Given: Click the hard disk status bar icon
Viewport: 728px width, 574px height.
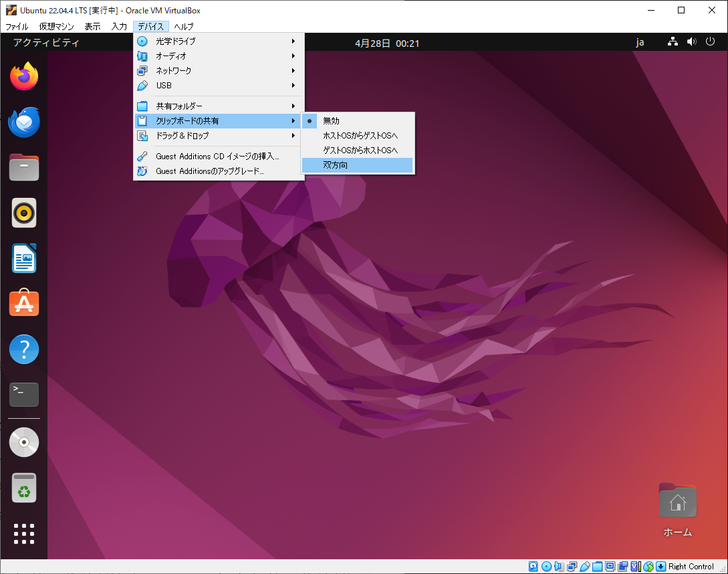Looking at the screenshot, I should click(533, 566).
